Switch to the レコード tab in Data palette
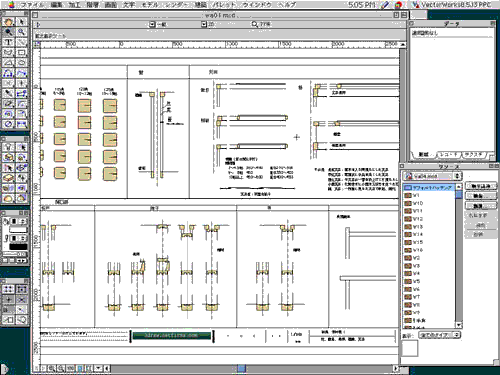500x375 pixels. [448, 155]
